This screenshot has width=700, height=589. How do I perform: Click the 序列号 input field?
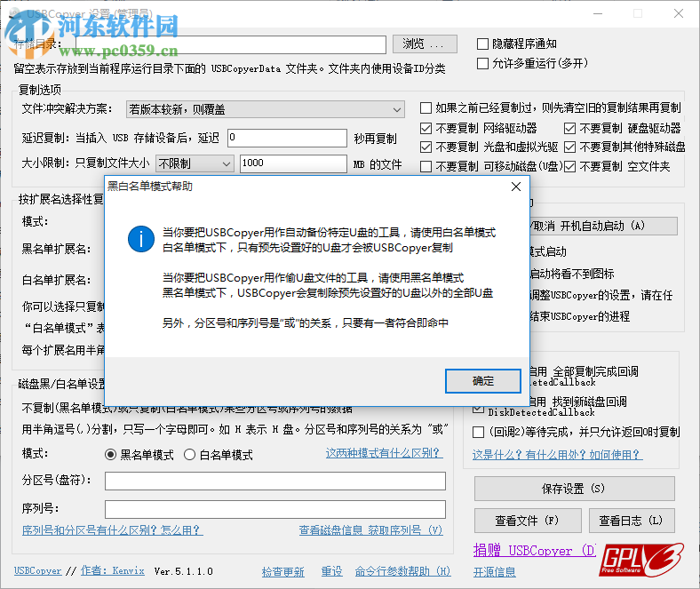pos(275,509)
